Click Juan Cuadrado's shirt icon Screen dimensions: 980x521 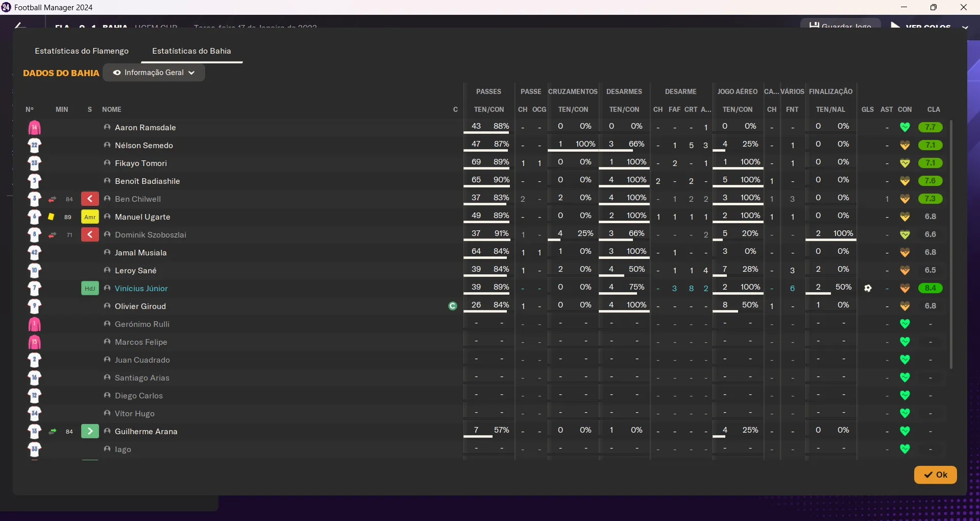[34, 360]
